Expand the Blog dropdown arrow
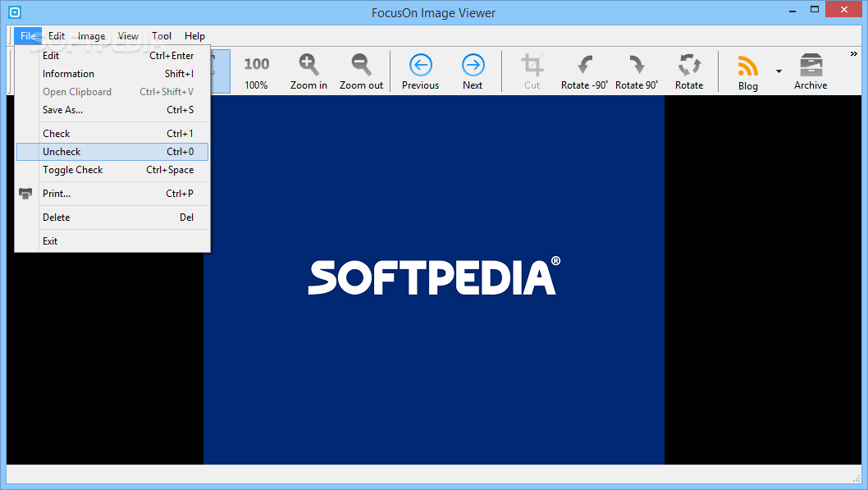 click(779, 71)
